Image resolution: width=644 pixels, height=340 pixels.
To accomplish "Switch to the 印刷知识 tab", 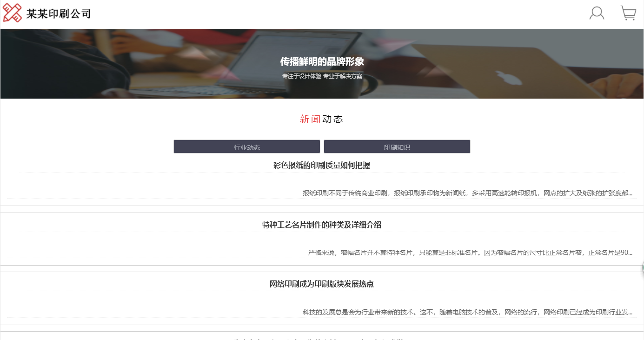I will pos(397,147).
